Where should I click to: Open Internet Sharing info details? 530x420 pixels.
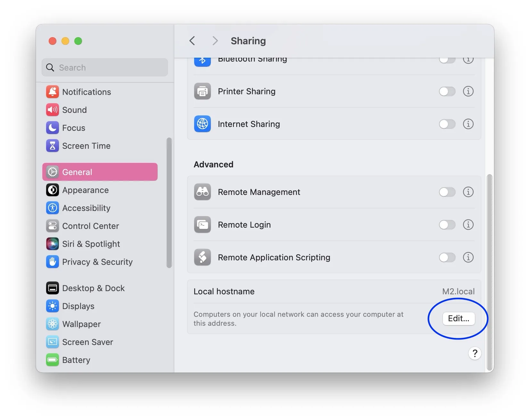click(x=468, y=124)
